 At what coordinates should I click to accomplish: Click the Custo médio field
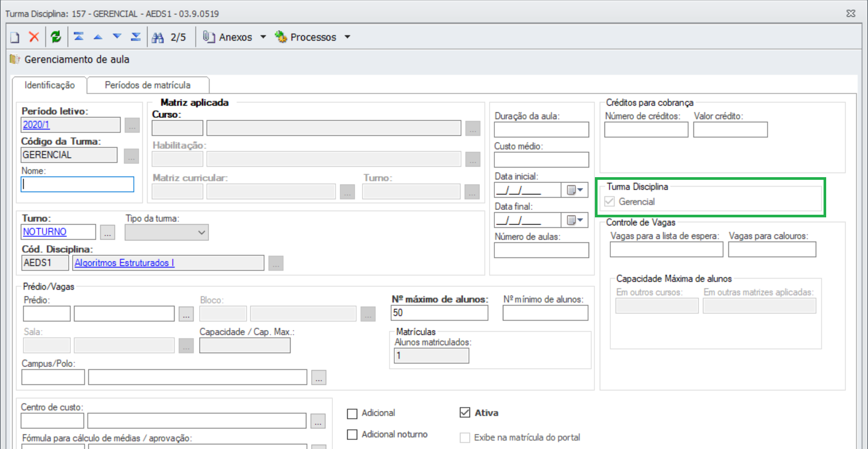pyautogui.click(x=541, y=160)
